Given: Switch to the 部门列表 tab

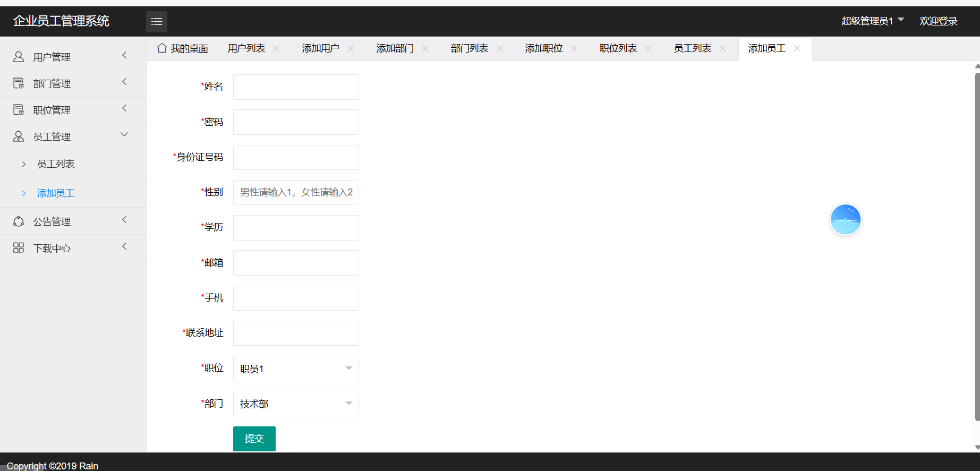Looking at the screenshot, I should (x=469, y=48).
